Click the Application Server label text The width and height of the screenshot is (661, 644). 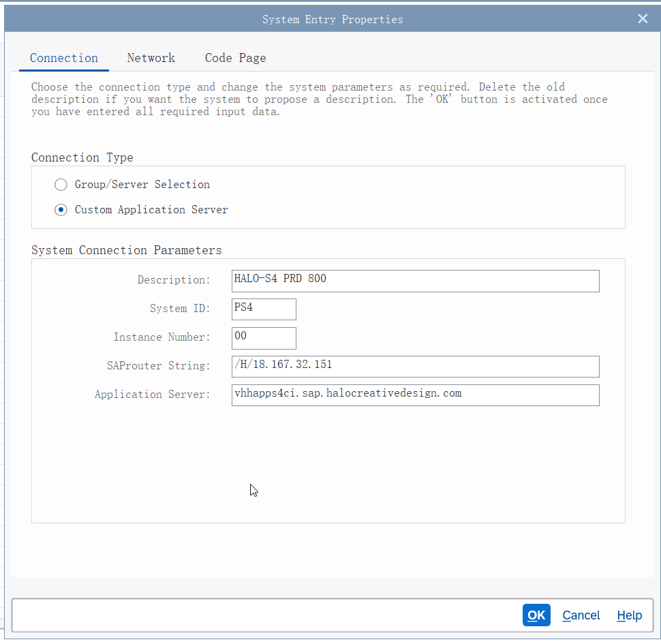click(153, 395)
